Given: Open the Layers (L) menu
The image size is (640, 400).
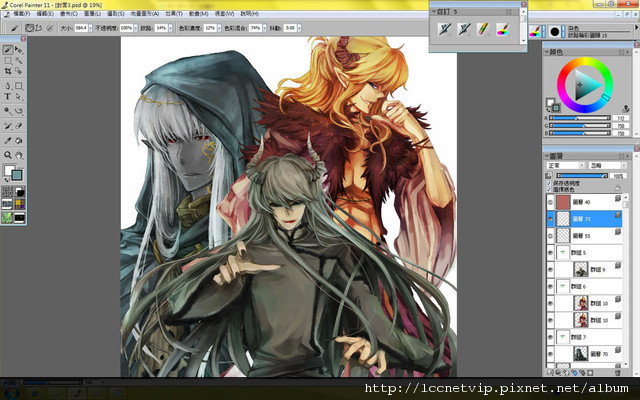Looking at the screenshot, I should click(92, 14).
